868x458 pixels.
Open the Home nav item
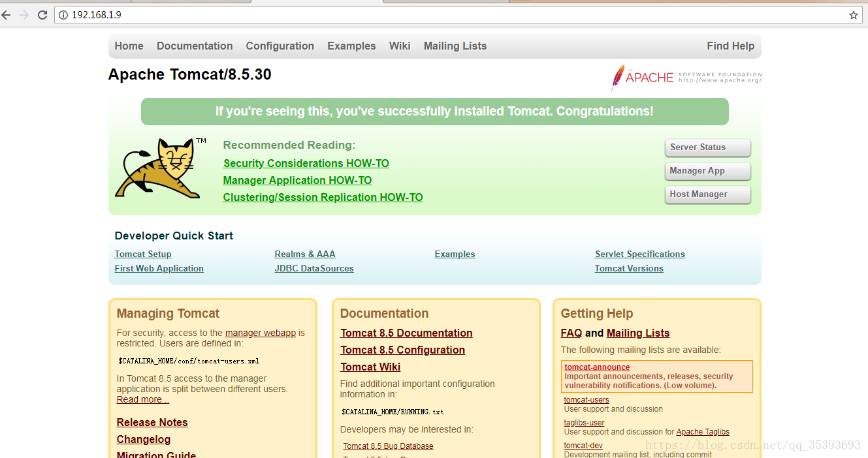click(129, 46)
